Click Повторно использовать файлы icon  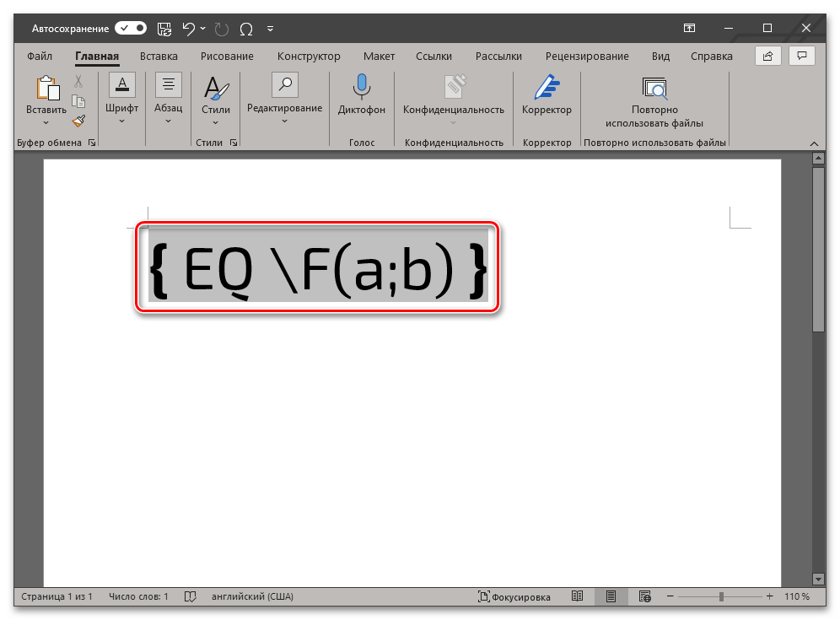click(x=654, y=88)
